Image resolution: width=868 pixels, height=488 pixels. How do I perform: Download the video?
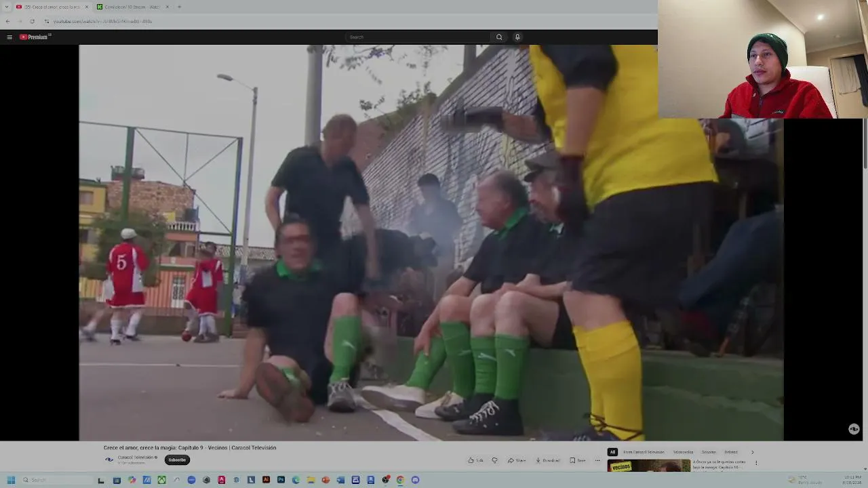pos(548,460)
